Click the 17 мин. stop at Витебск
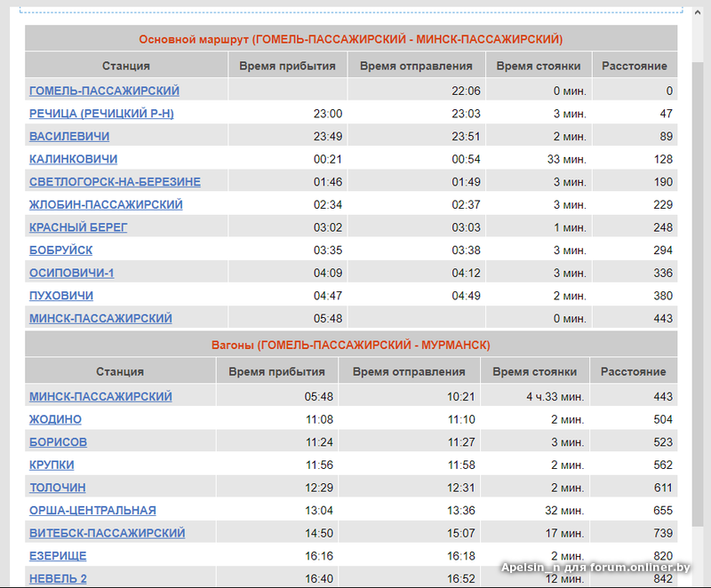The height and width of the screenshot is (588, 711). point(565,533)
